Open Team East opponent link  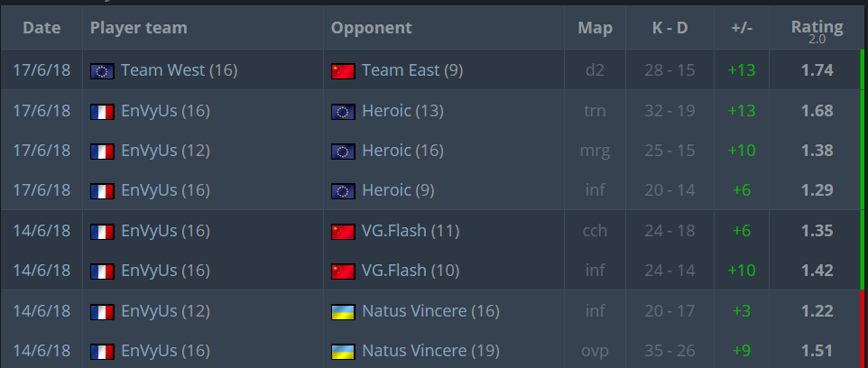412,70
